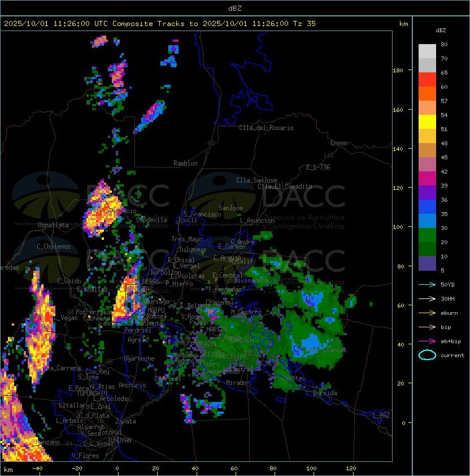Screen dimensions: 470x476
Task: Click the 'TUPUNGATO' place label
Action: 92,393
